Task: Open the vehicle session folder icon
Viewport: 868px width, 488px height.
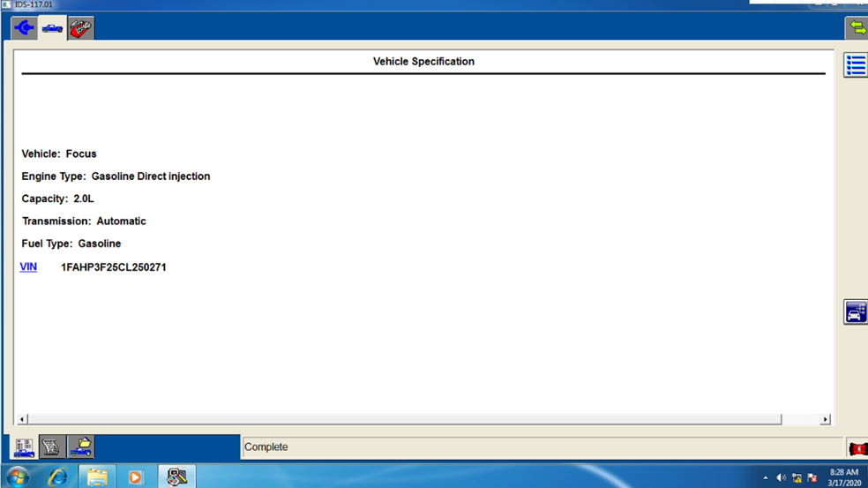Action: [81, 447]
